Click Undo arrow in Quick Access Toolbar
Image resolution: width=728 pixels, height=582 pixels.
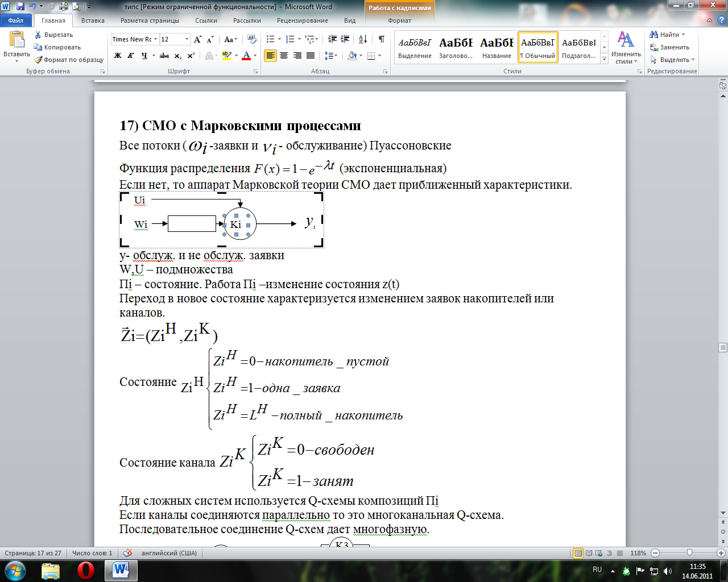[33, 7]
